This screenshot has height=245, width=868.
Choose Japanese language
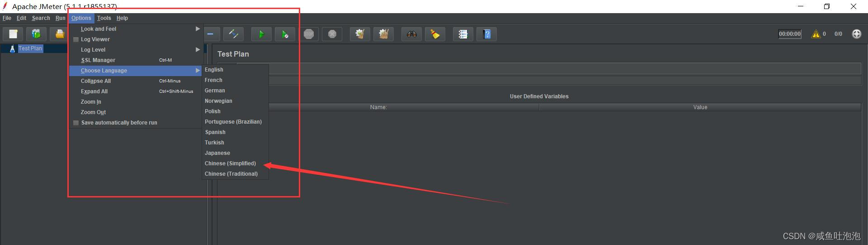point(235,153)
